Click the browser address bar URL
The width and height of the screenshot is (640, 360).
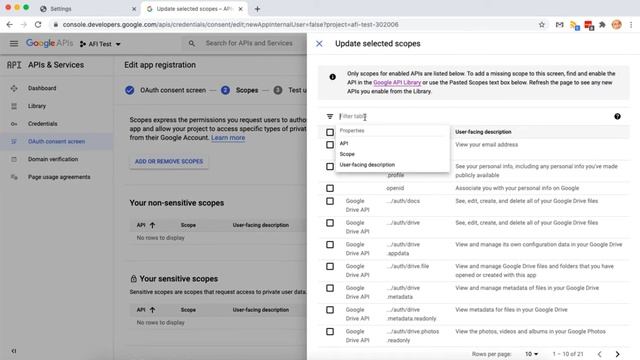(x=231, y=24)
